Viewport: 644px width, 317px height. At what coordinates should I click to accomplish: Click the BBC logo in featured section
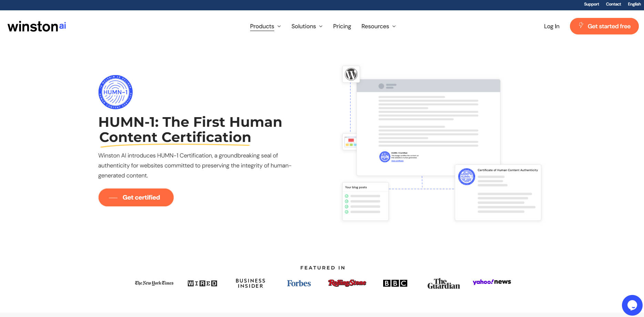tap(395, 283)
